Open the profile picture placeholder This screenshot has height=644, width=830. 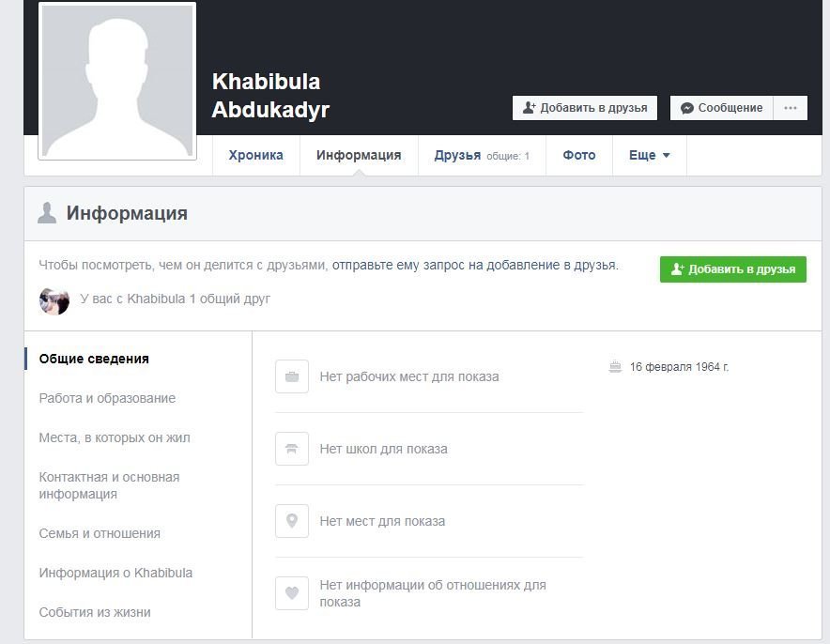(x=117, y=82)
